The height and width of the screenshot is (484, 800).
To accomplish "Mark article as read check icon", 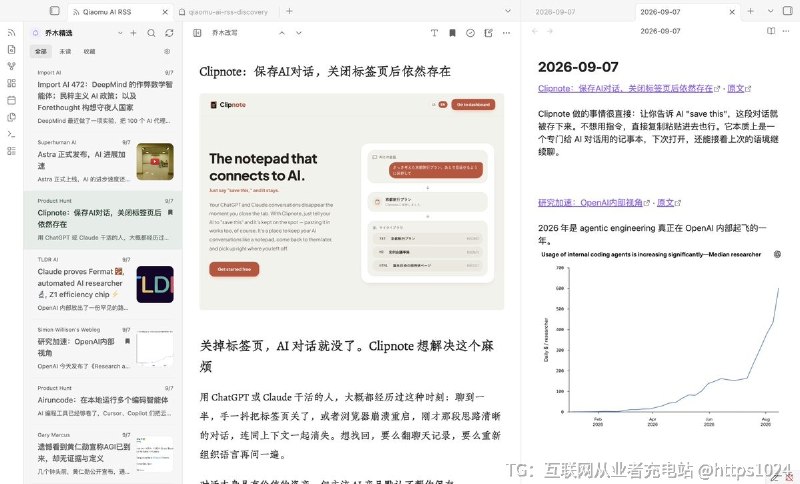I will pyautogui.click(x=470, y=33).
